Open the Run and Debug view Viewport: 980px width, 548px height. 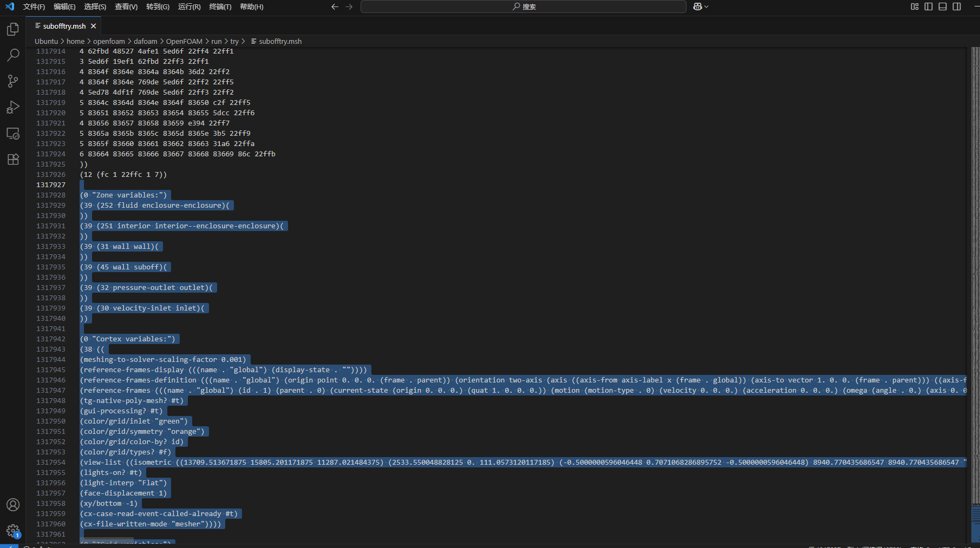coord(13,107)
